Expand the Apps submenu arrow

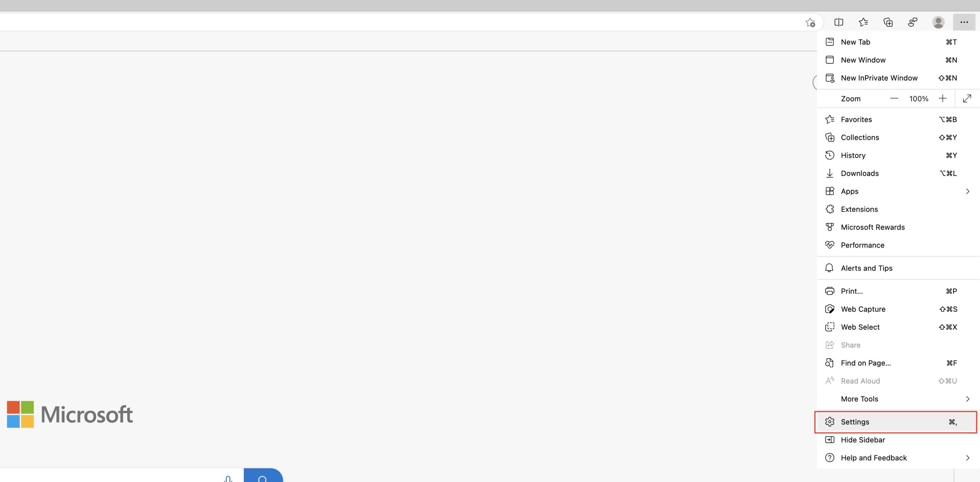(x=967, y=191)
